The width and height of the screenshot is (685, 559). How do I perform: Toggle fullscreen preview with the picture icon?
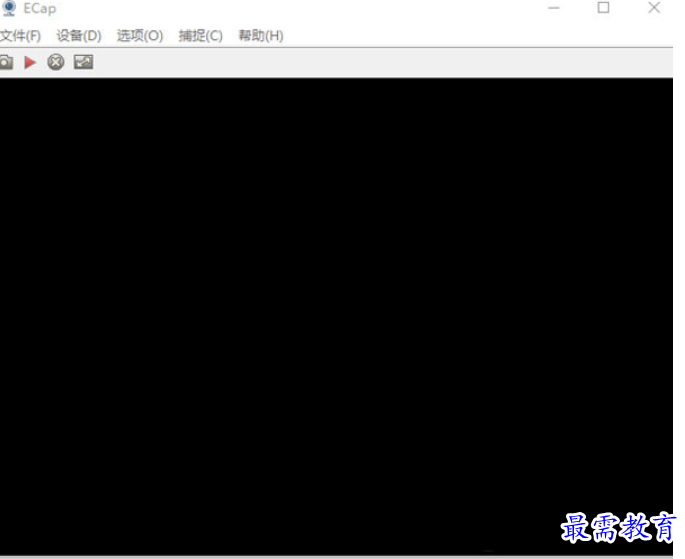(x=83, y=62)
